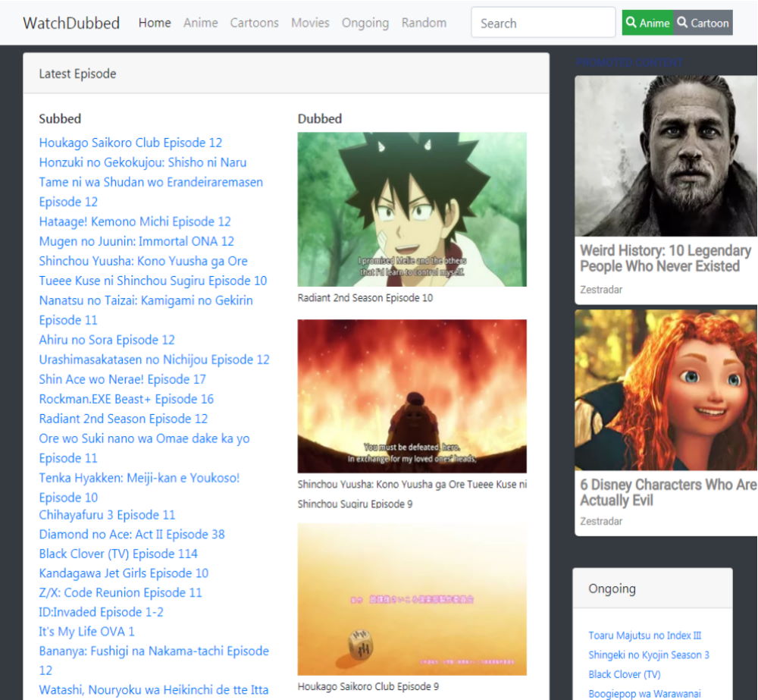Click the green Anime search button
Viewport: 758px width, 700px height.
[647, 22]
